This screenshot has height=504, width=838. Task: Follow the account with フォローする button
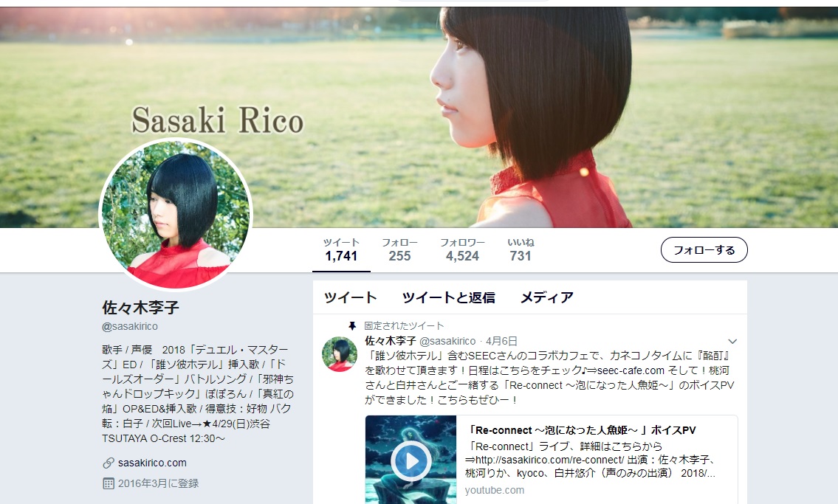(x=704, y=250)
